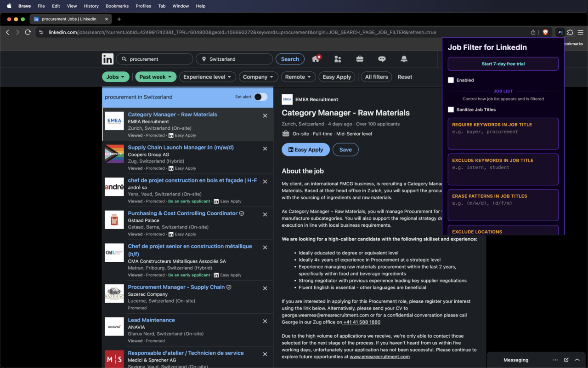This screenshot has height=368, width=588.
Task: Open the Messaging speech bubble icon
Action: pyautogui.click(x=382, y=59)
